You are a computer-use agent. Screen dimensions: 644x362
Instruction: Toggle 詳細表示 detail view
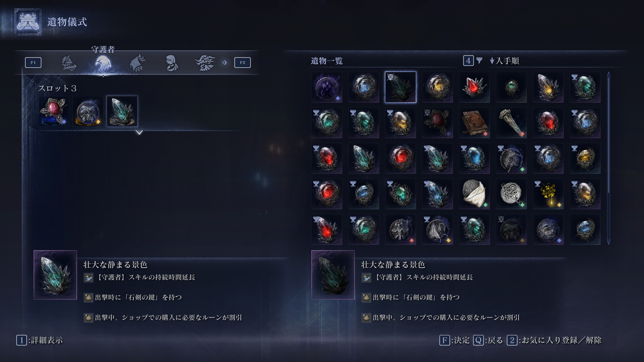click(x=40, y=340)
